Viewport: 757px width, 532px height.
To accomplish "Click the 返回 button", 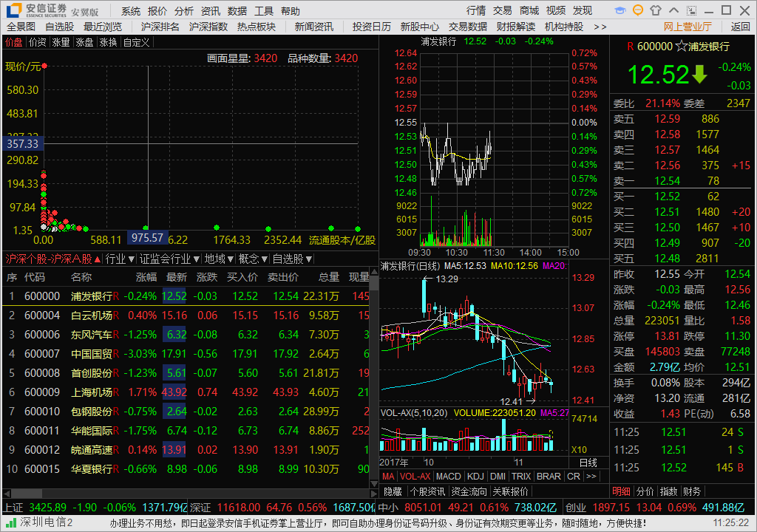I will [x=740, y=27].
